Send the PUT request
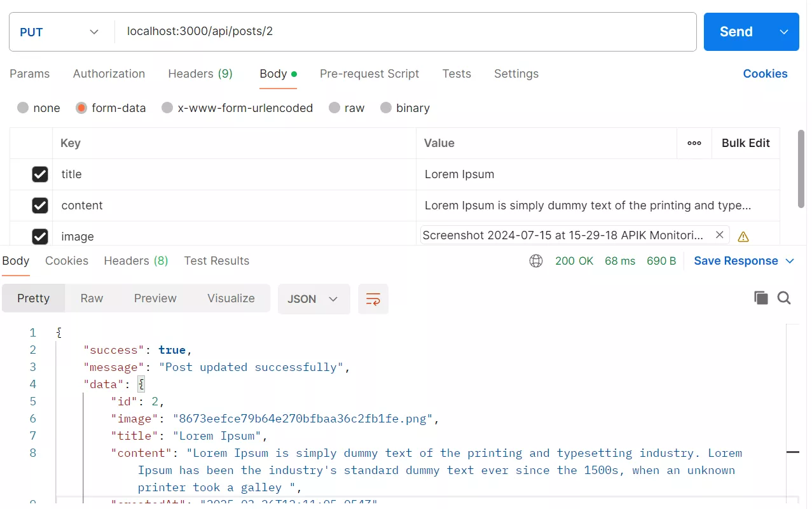This screenshot has height=509, width=812. click(x=736, y=32)
